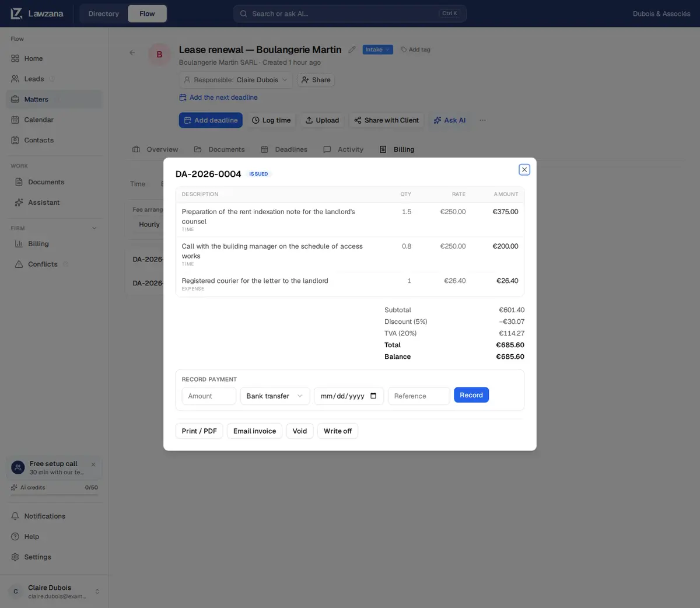Click the Ask AI button
Viewport: 700px width, 608px height.
pos(450,120)
